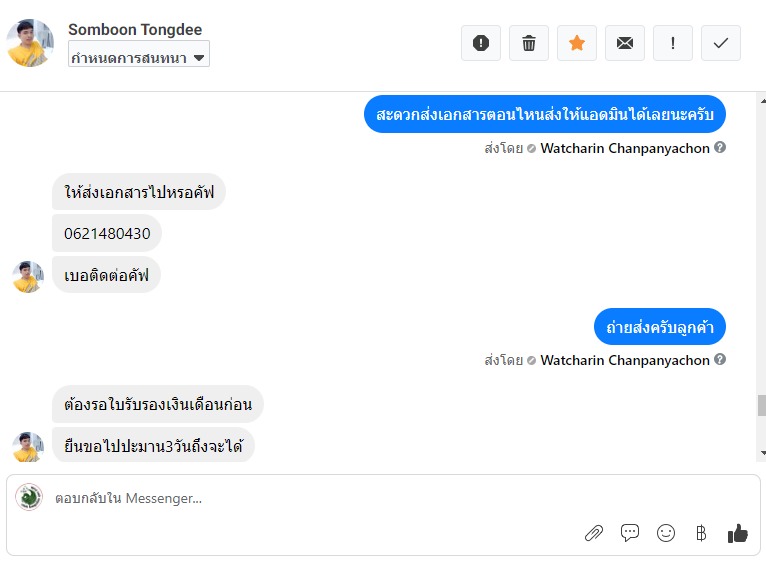Viewport: 766px width, 565px height.
Task: Click the scroll-down arrow of the chat scrollbar
Action: coord(761,451)
